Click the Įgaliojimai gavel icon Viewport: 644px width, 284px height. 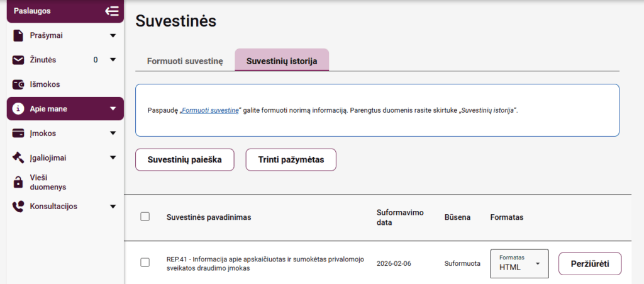[18, 157]
